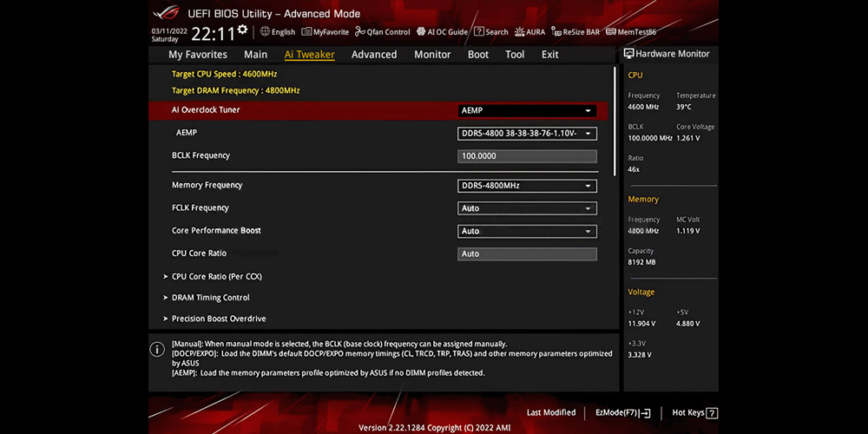Launch Qfan Control

383,32
